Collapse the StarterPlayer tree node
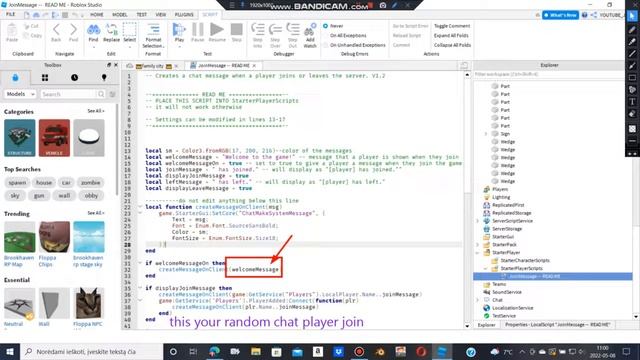The image size is (640, 360). click(x=478, y=253)
